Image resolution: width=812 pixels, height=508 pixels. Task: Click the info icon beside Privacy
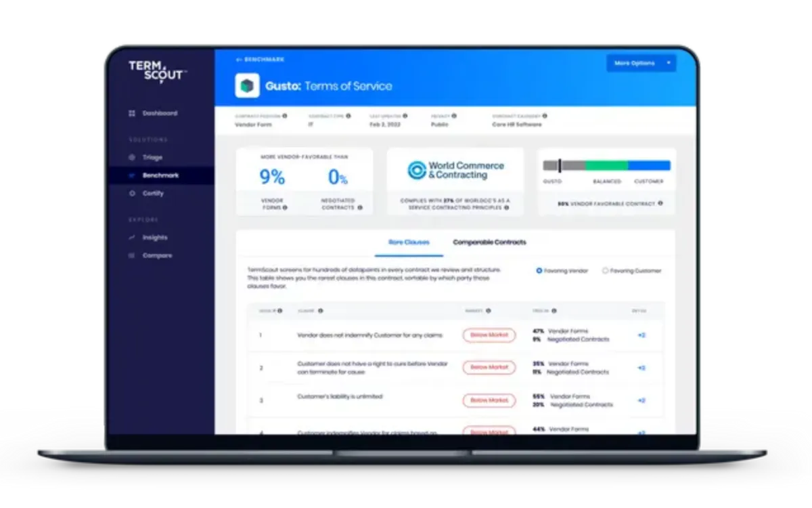click(455, 116)
